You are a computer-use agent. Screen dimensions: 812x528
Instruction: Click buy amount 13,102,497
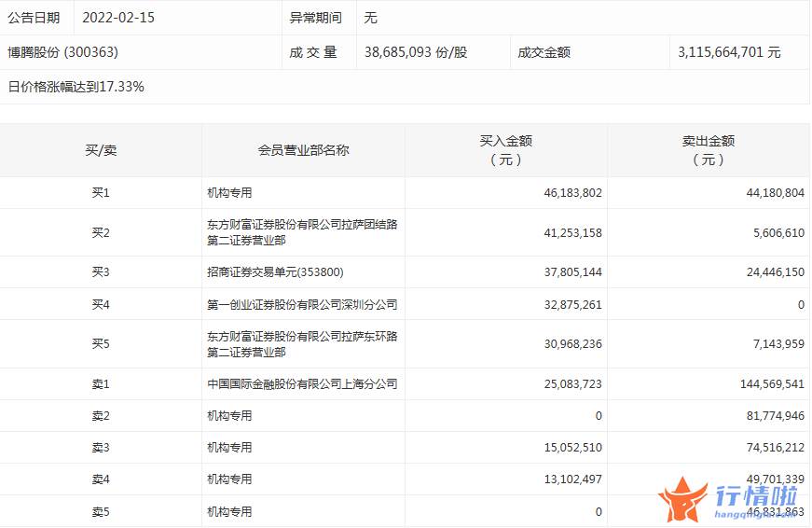point(572,479)
